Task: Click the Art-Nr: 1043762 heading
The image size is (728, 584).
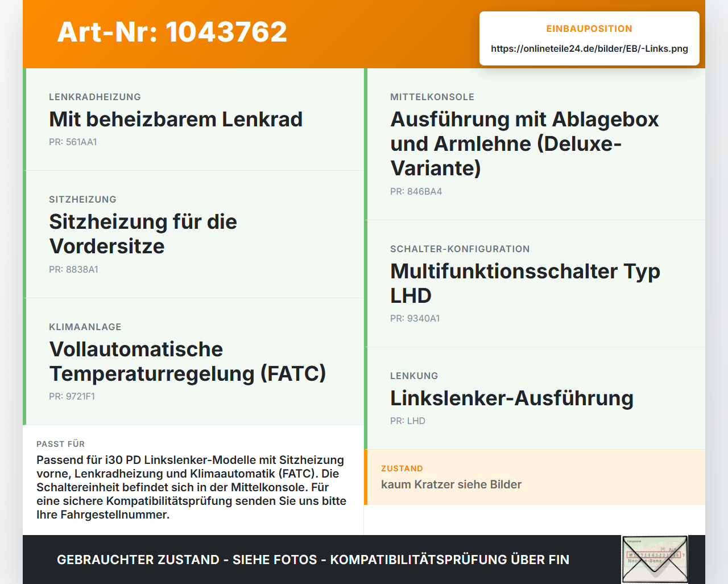Action: point(172,32)
